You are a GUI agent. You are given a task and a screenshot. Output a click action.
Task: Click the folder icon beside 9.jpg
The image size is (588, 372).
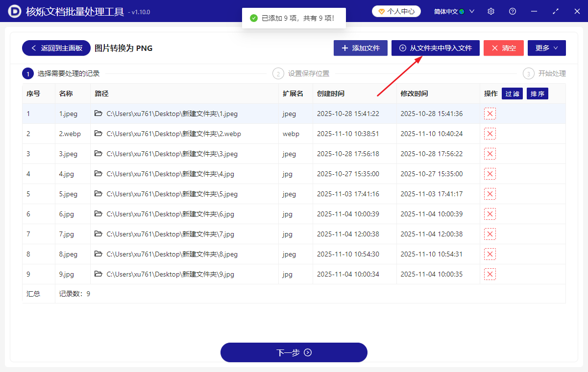click(x=99, y=274)
